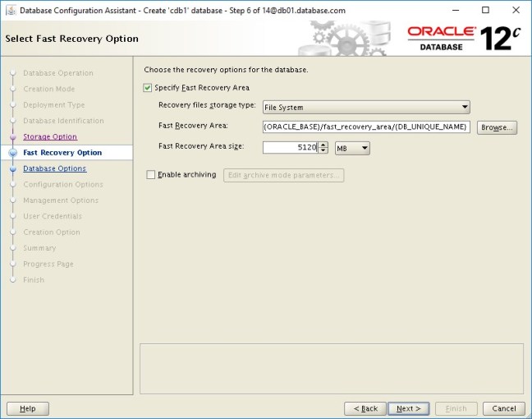Expand the MB size unit dropdown
The image size is (532, 419).
[x=353, y=148]
